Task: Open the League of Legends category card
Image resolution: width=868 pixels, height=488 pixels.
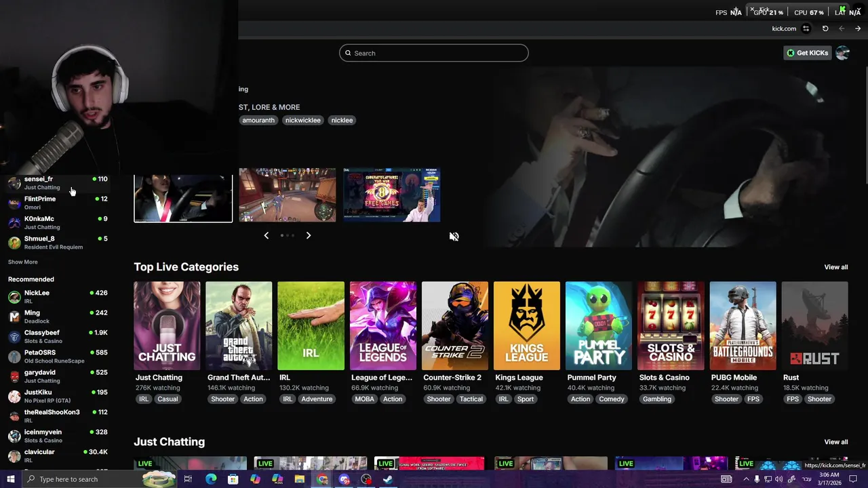Action: [383, 326]
